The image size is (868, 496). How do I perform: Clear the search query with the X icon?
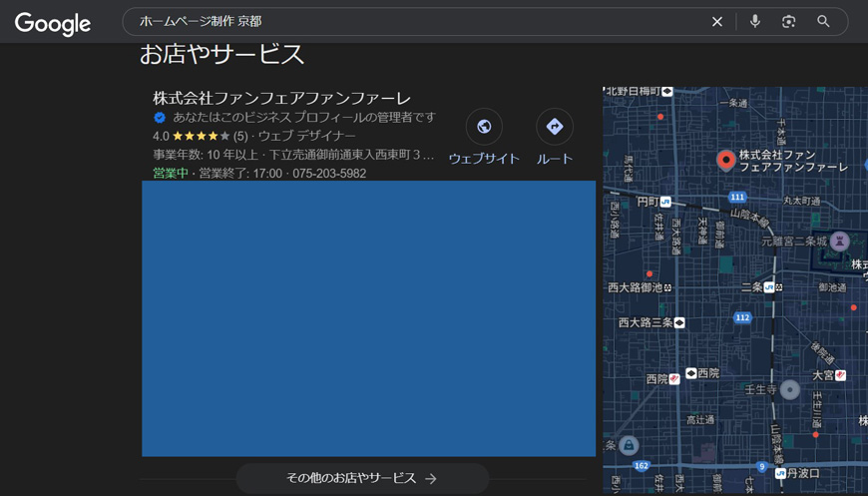tap(717, 22)
